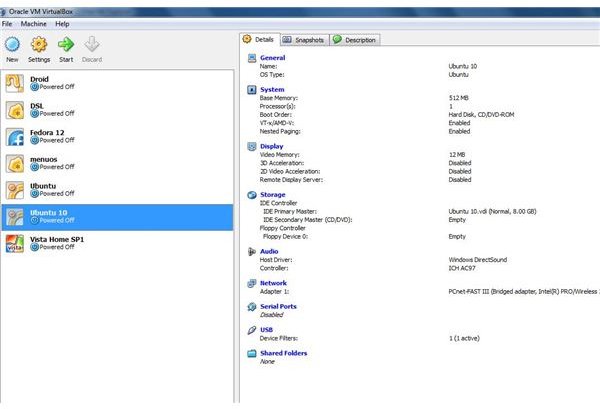Open Settings gear icon in toolbar
Viewport: 600px width, 409px height.
click(39, 44)
